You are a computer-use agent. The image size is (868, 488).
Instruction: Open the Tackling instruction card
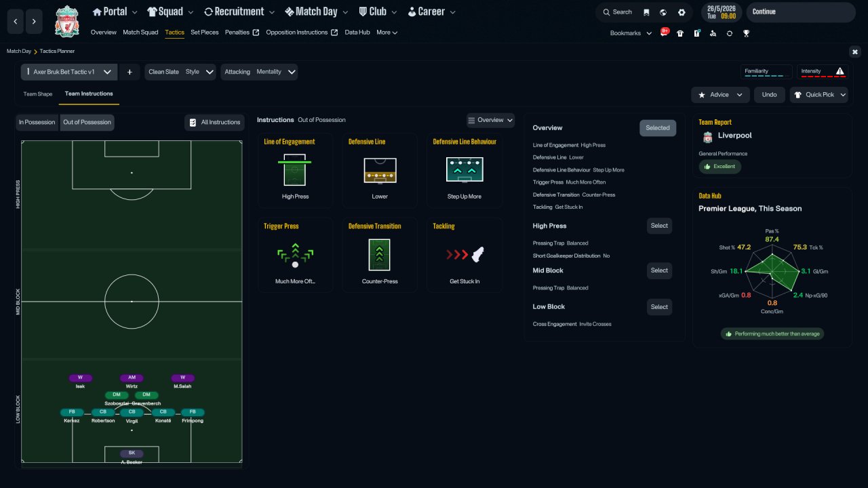click(465, 255)
